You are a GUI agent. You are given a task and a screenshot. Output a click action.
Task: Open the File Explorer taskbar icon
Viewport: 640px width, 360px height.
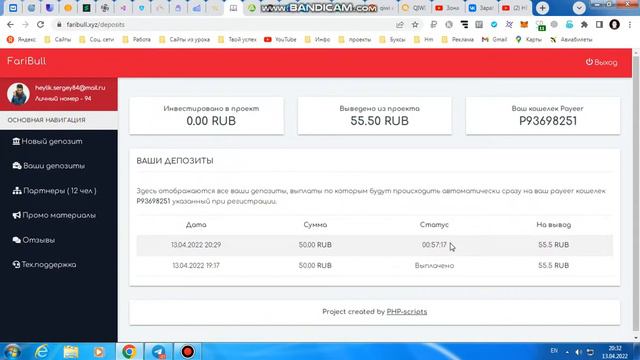point(71,351)
